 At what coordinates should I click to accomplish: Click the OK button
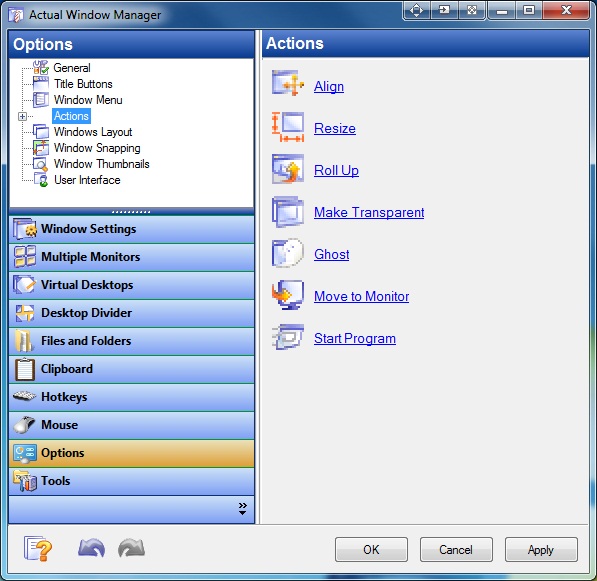(x=371, y=549)
